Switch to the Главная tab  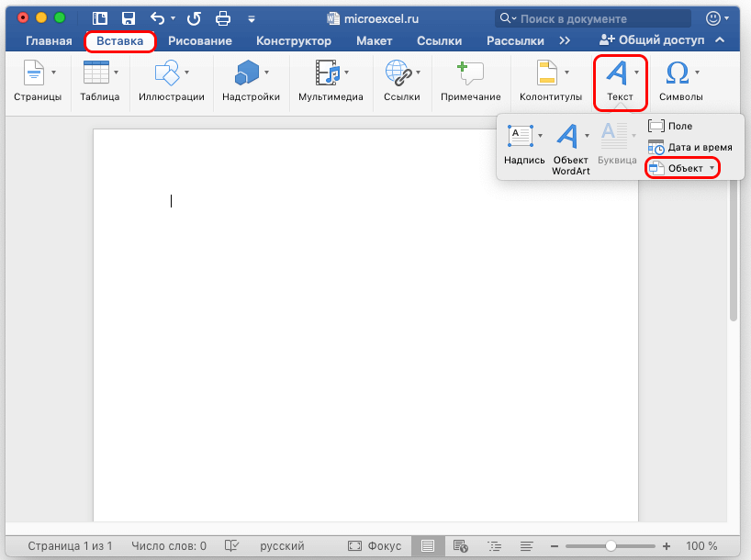point(50,40)
